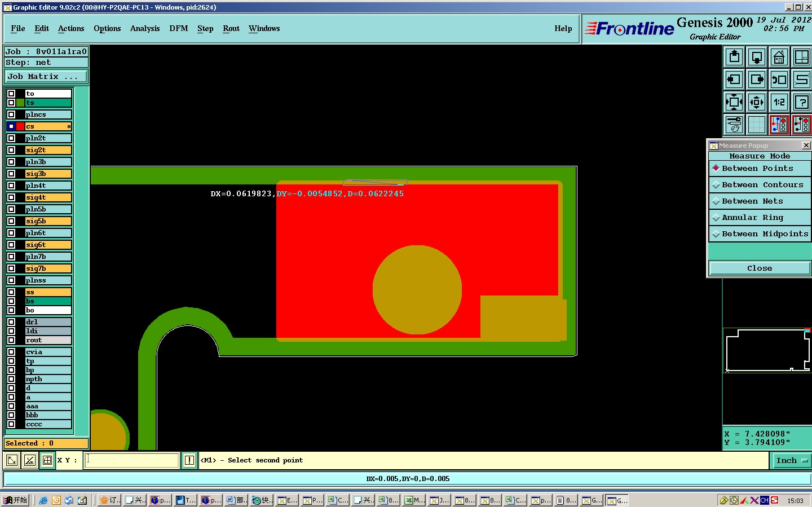Click inside the X Y coordinate input field
This screenshot has height=507, width=812.
pyautogui.click(x=132, y=461)
